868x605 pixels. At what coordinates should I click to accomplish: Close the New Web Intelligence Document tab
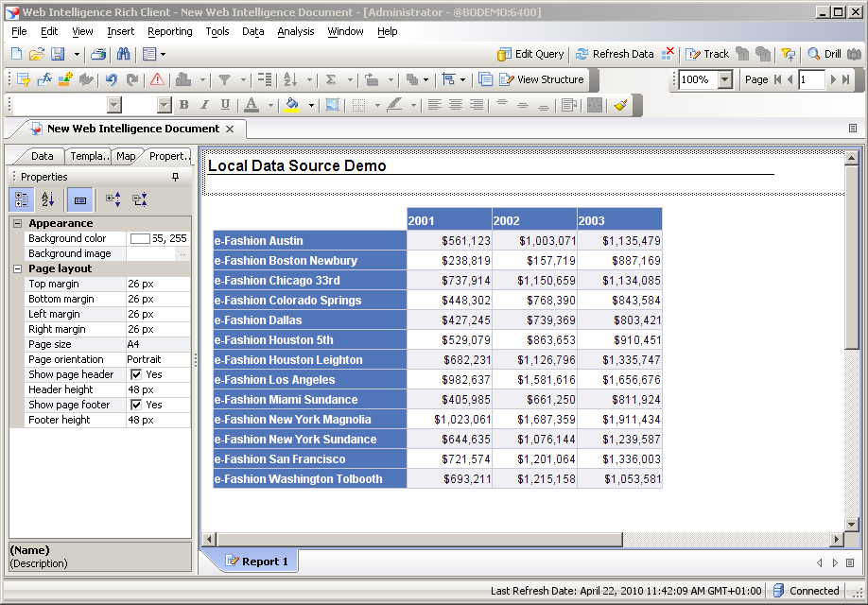tap(230, 129)
